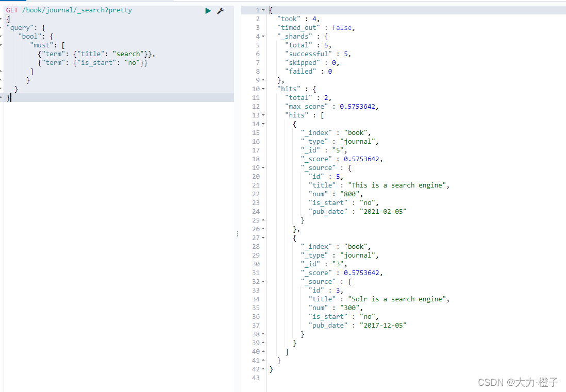Click the "skipped" : 0 line
The image size is (566, 392).
312,63
